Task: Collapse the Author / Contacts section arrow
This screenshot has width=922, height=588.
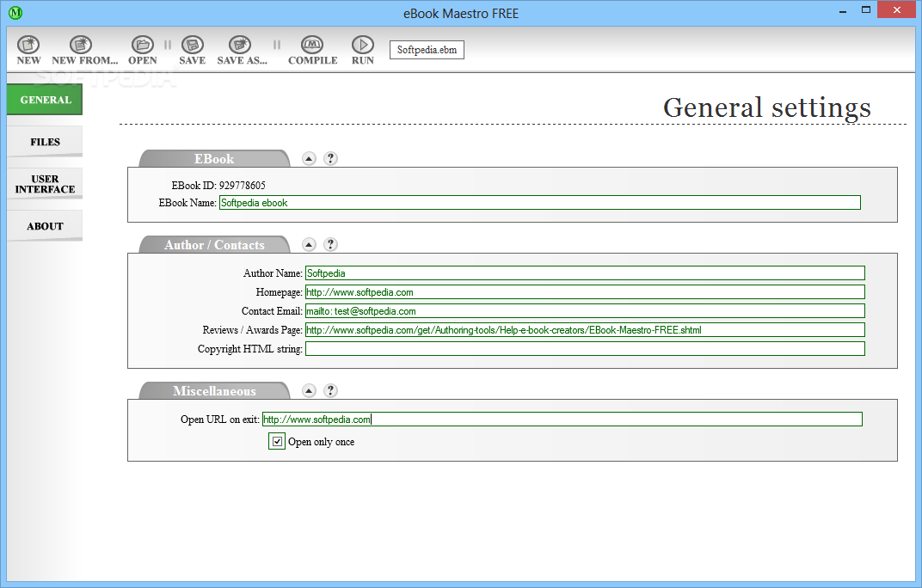Action: (x=309, y=244)
